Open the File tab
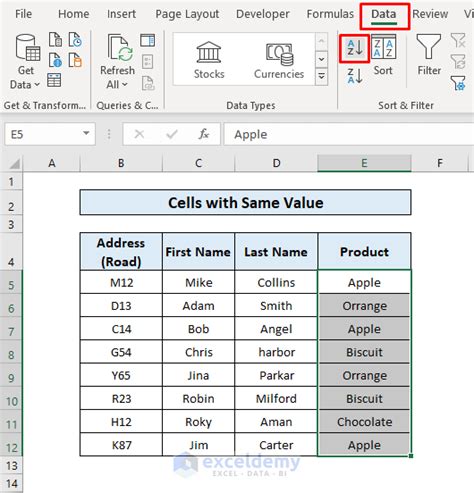474x493 pixels. pyautogui.click(x=24, y=14)
